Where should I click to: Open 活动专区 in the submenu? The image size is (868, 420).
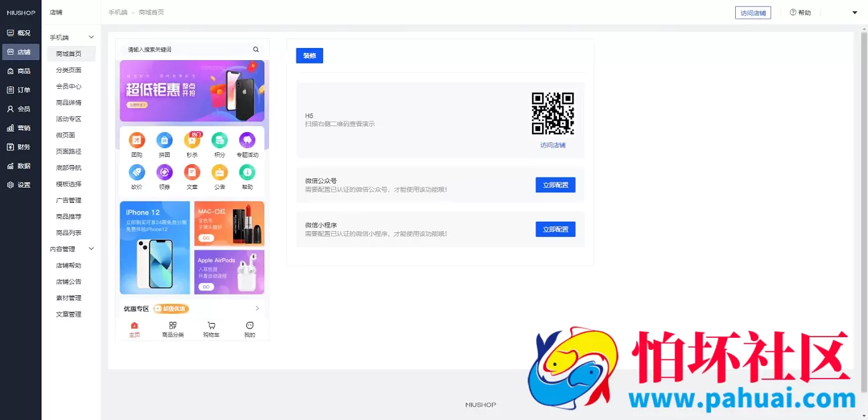(69, 119)
